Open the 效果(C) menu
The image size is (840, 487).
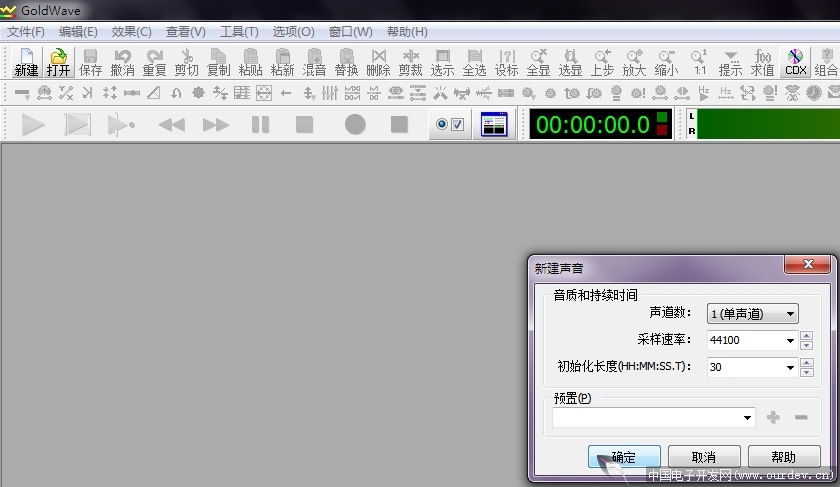131,32
